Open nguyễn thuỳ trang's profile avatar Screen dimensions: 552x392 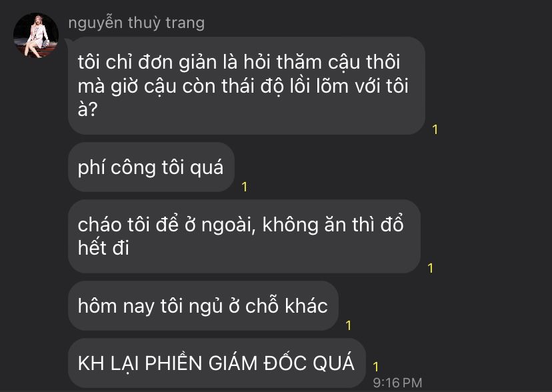36,35
